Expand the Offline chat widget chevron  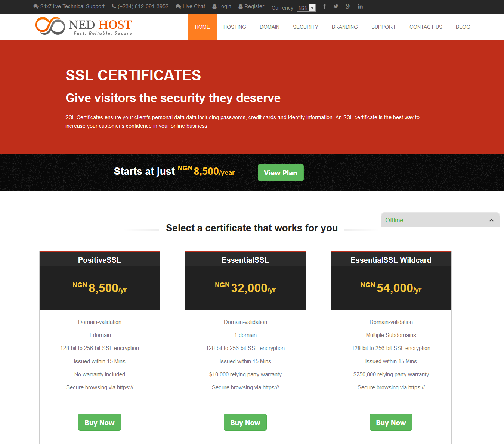(491, 220)
